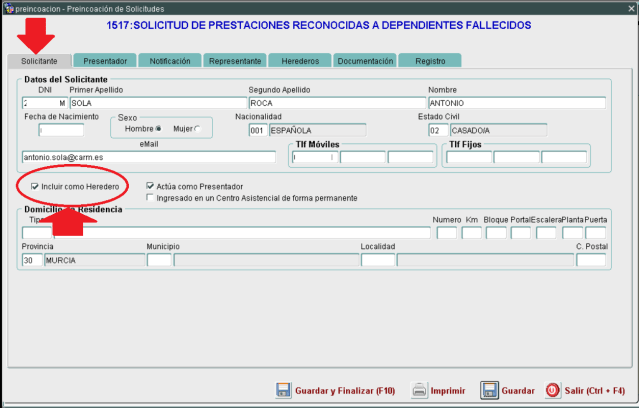Click the Municipio code field

[x=159, y=260]
